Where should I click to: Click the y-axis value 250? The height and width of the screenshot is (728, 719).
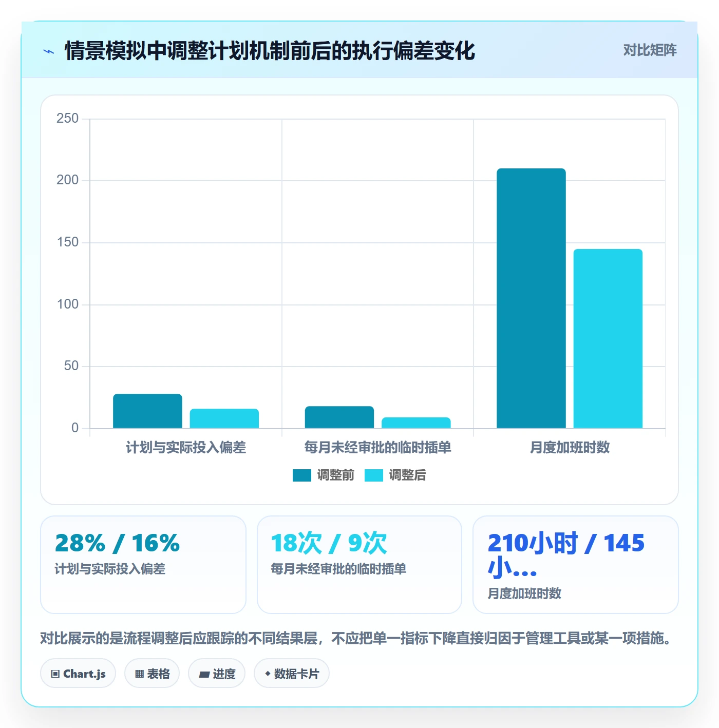[x=68, y=119]
